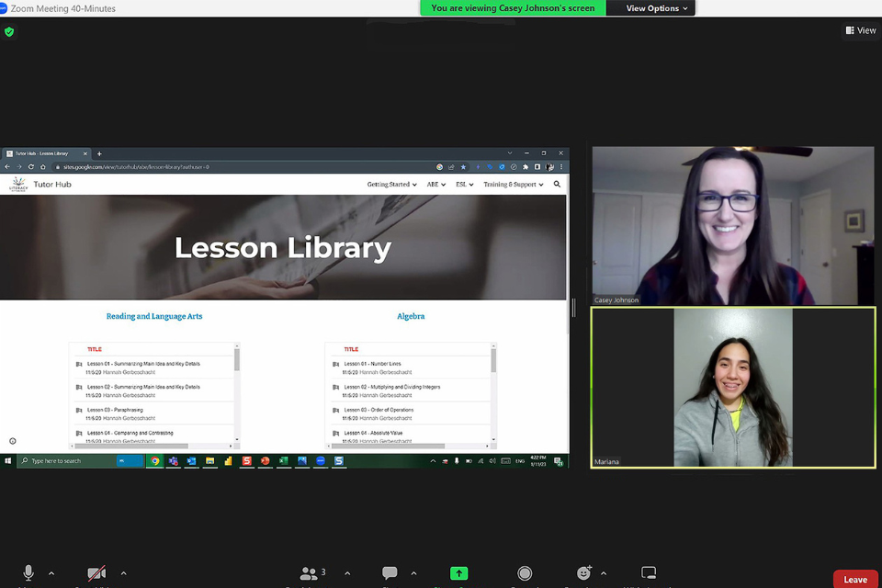Open Getting Started menu on Tutor Hub

point(391,185)
